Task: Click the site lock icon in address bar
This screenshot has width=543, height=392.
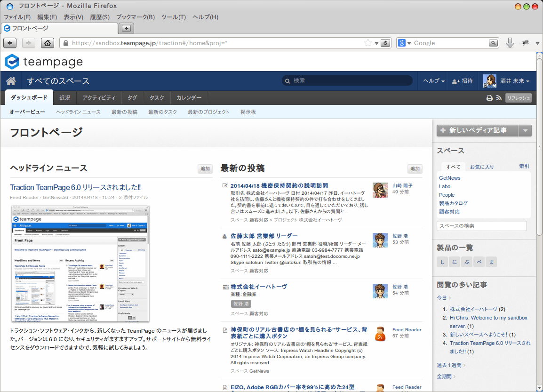Action: click(x=65, y=43)
